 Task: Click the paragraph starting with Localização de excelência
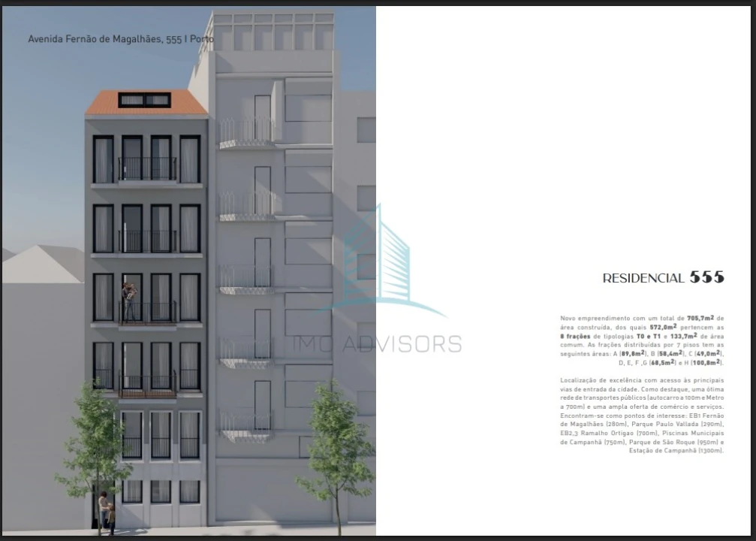pos(642,416)
